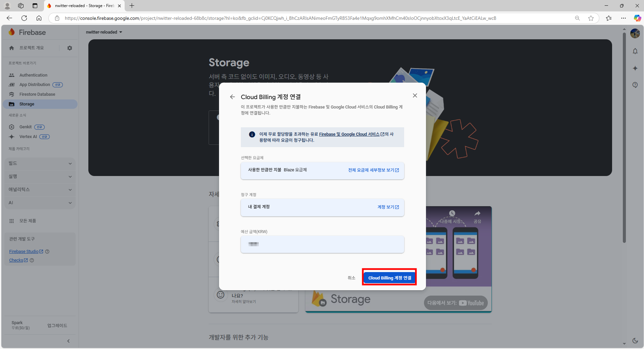Click the info icon in the notice
This screenshot has height=349, width=644.
[252, 134]
